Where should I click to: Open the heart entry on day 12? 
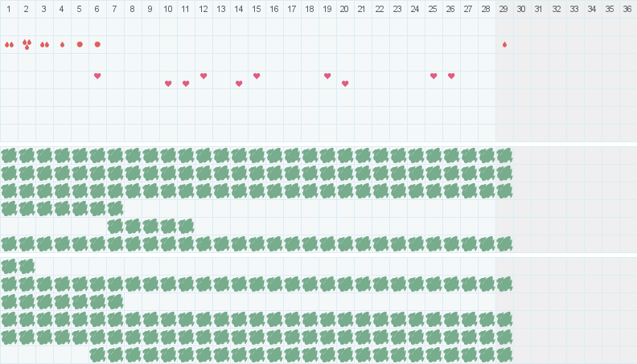(x=203, y=76)
